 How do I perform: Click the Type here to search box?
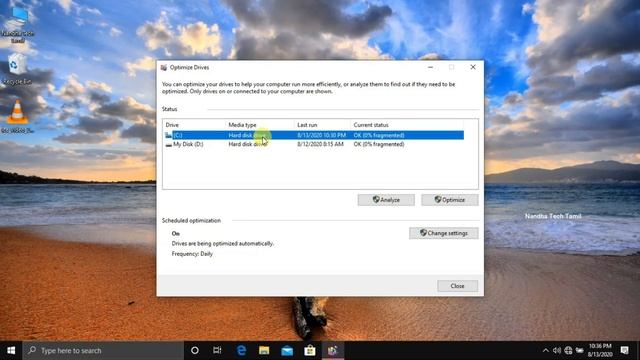(103, 351)
